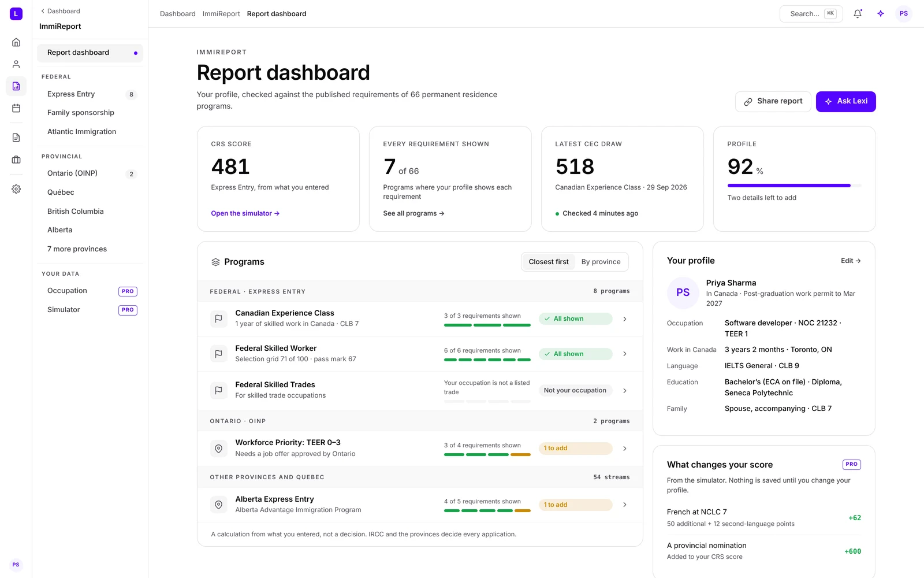Click the purple L logo icon
This screenshot has height=578, width=924.
tap(16, 14)
